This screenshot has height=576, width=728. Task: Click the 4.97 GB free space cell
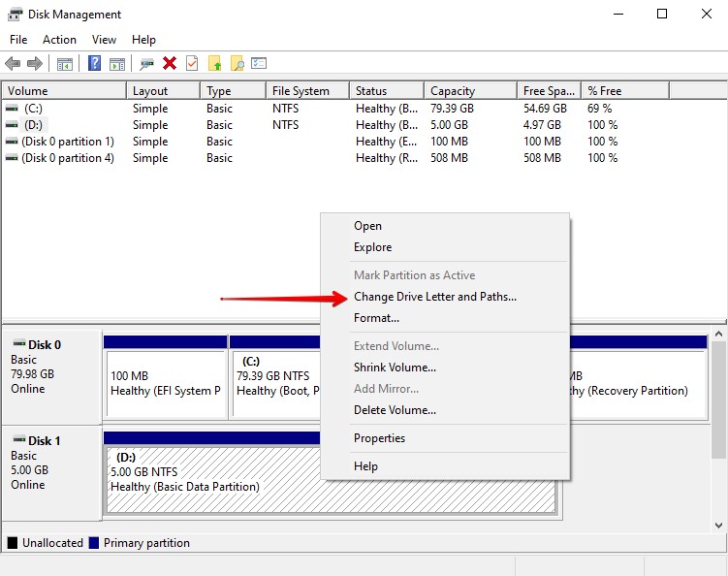(x=542, y=125)
